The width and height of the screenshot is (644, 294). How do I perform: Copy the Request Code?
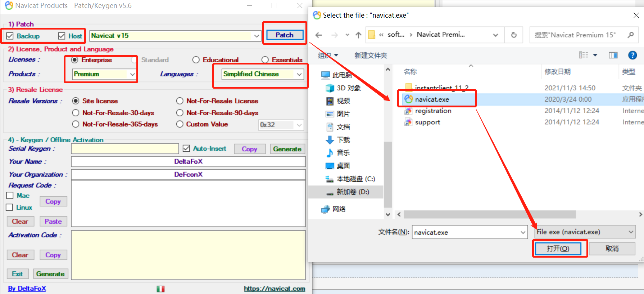53,201
